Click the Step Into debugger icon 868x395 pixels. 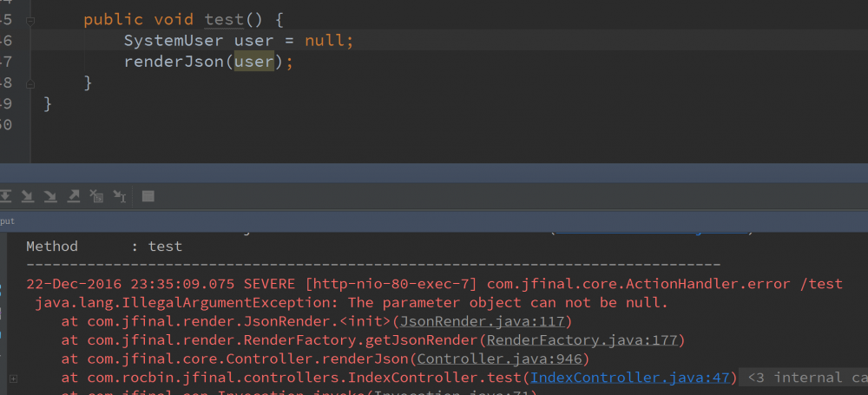27,196
